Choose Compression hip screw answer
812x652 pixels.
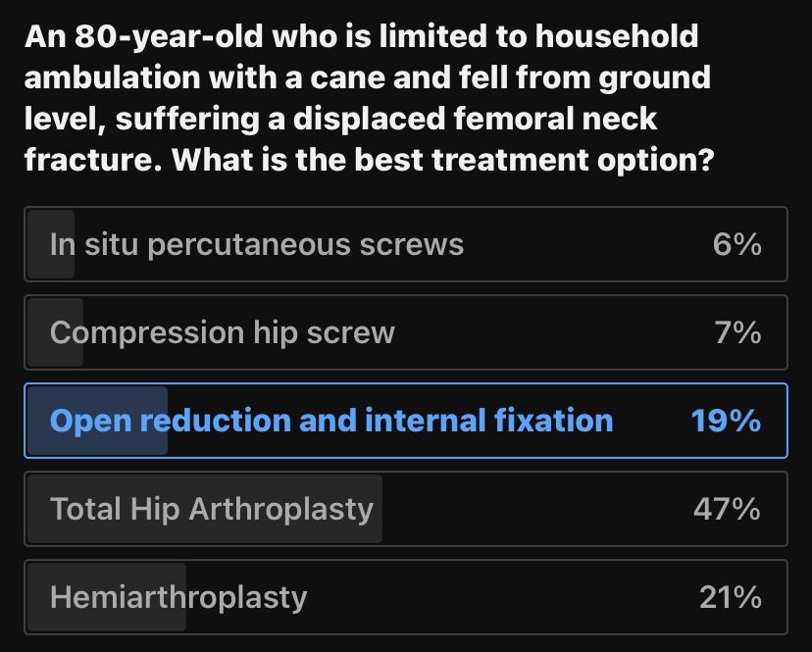pyautogui.click(x=223, y=332)
